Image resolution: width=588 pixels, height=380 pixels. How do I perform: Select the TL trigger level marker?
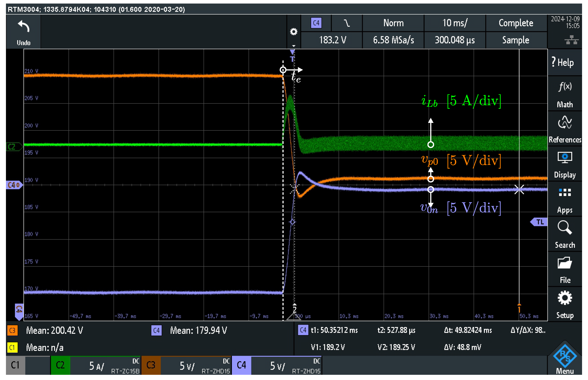540,222
